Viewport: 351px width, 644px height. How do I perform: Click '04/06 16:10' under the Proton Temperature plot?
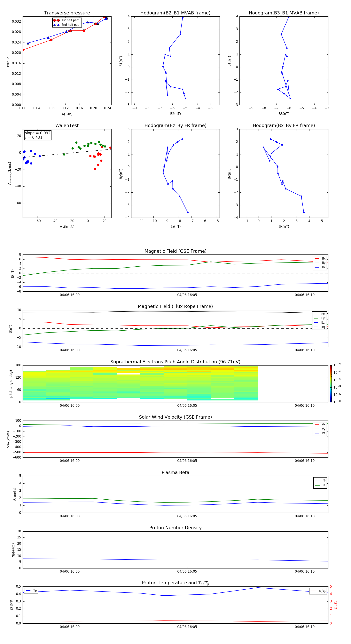click(305, 627)
